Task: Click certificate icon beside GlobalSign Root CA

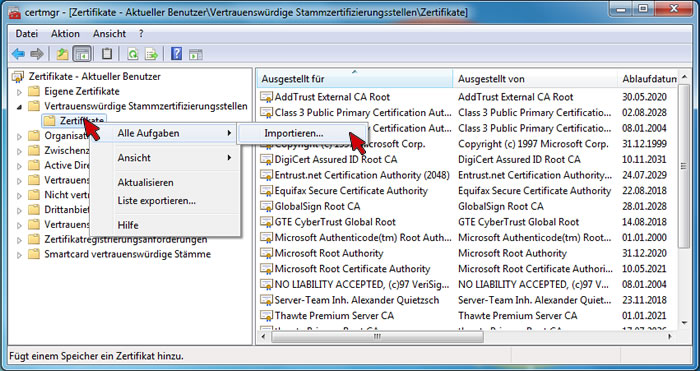Action: 267,206
